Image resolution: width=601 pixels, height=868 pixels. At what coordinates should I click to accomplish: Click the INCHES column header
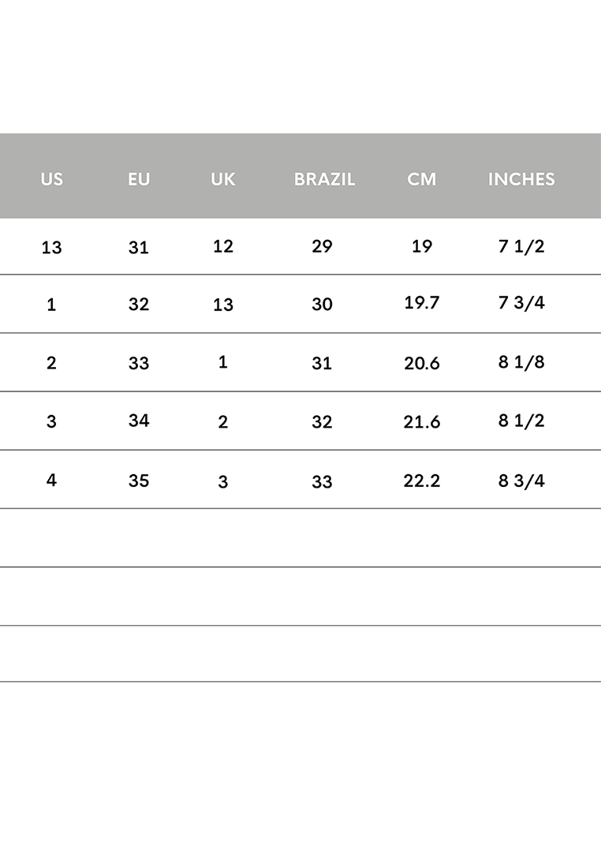click(x=521, y=179)
